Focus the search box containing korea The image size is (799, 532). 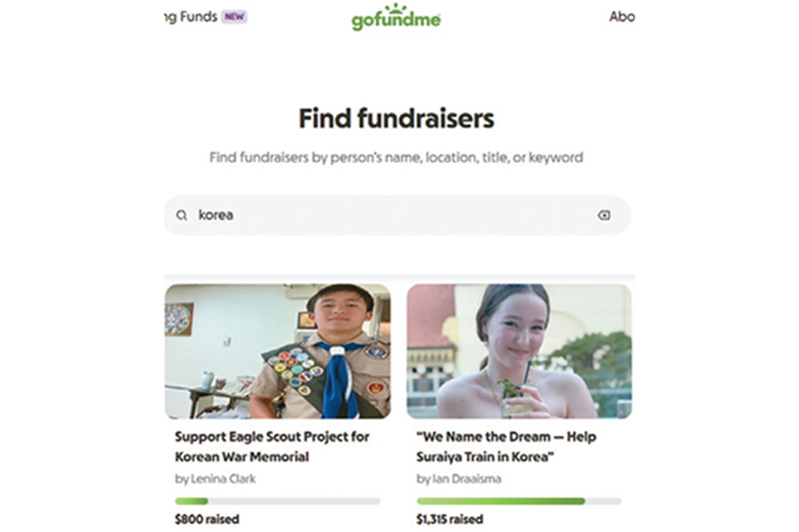pyautogui.click(x=397, y=216)
